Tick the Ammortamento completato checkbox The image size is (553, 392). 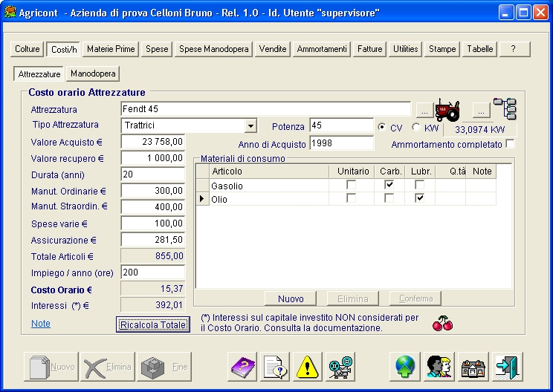pyautogui.click(x=510, y=143)
